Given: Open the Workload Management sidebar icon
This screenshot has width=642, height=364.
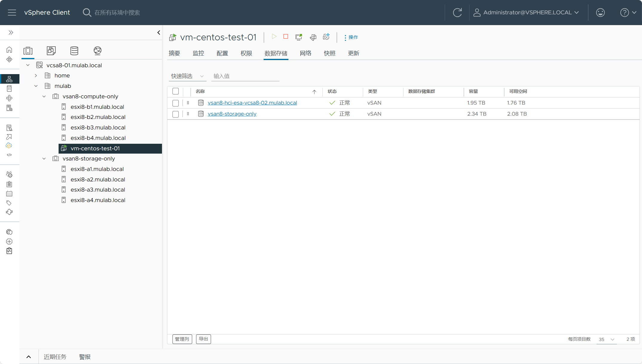Looking at the screenshot, I should (x=9, y=98).
